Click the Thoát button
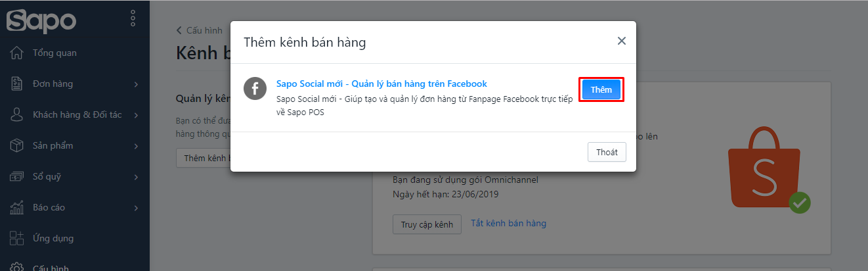 [607, 152]
